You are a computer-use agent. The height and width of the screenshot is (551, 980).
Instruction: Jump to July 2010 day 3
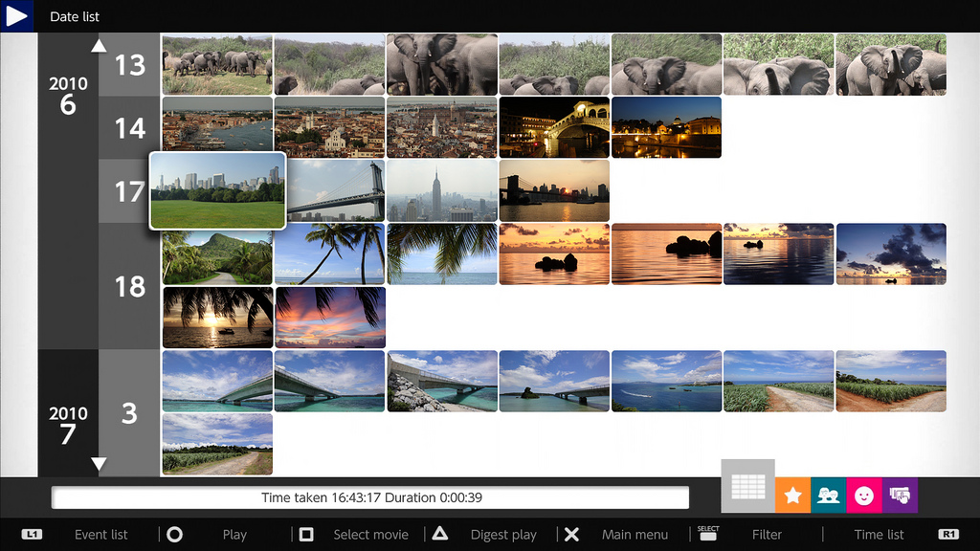(x=129, y=413)
